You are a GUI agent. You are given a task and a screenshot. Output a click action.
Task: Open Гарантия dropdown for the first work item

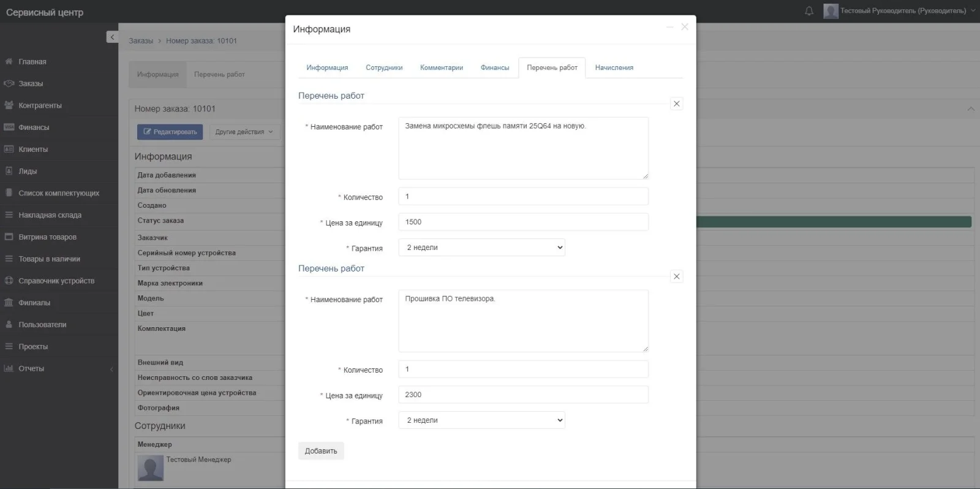pyautogui.click(x=481, y=248)
